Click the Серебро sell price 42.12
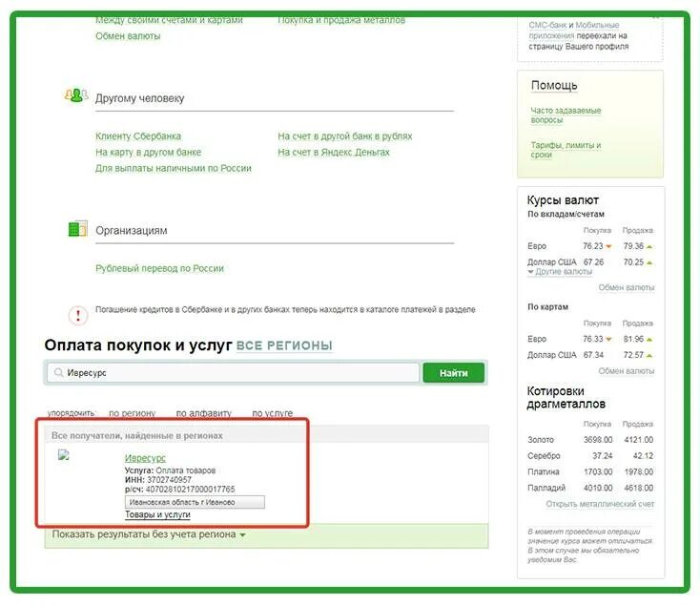The width and height of the screenshot is (700, 606). pos(643,455)
